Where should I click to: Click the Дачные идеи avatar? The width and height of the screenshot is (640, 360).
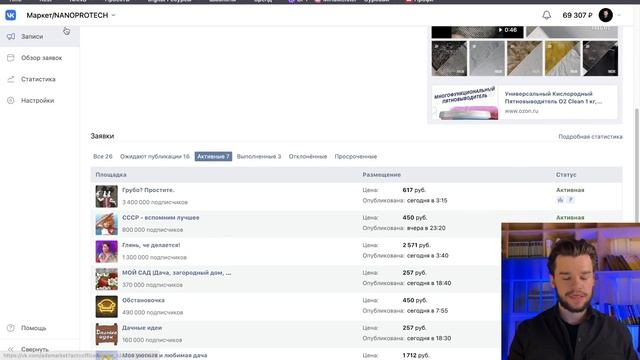[x=107, y=334]
